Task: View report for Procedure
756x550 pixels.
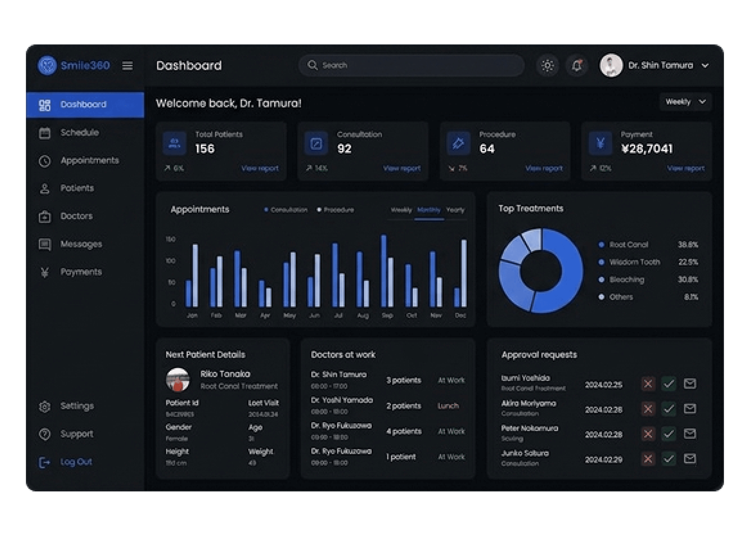Action: (544, 169)
